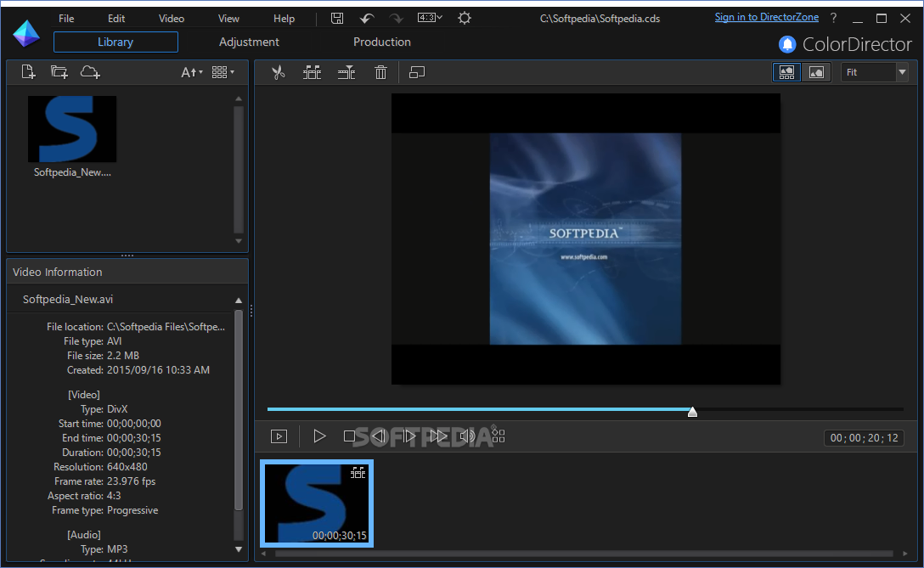Click the trim video toolbar icon

click(346, 72)
